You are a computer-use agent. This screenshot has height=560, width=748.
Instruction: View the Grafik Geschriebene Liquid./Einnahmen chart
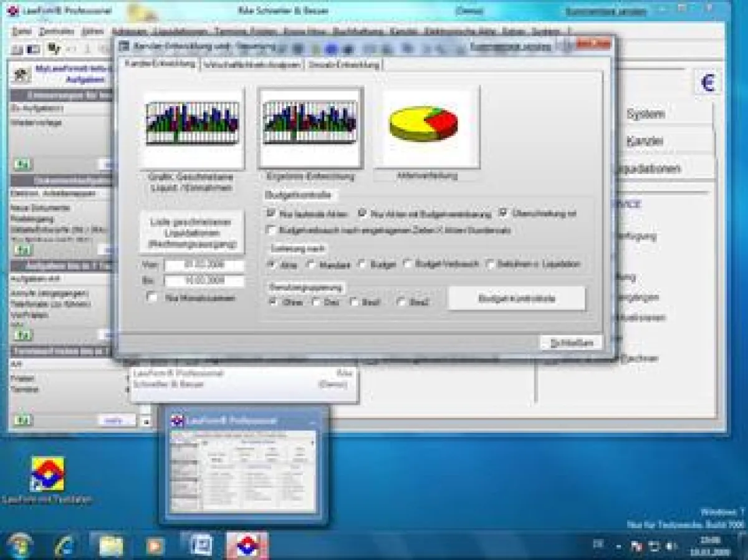point(190,126)
